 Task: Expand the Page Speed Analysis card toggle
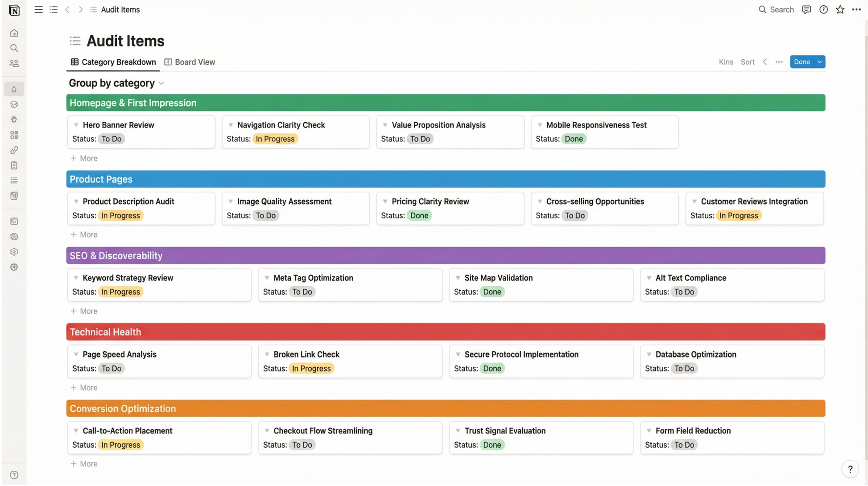[x=76, y=354]
